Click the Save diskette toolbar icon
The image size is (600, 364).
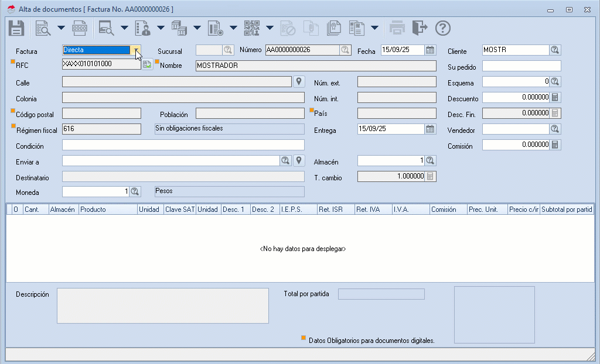[16, 28]
